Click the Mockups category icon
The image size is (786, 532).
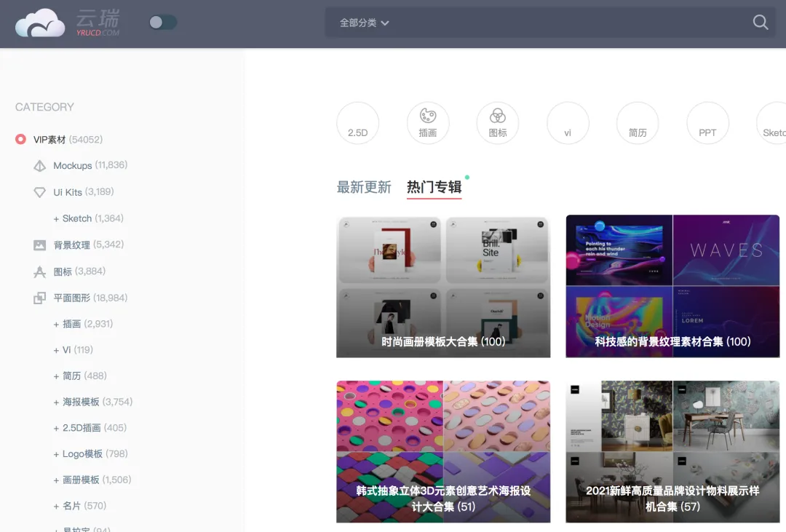[x=39, y=165]
